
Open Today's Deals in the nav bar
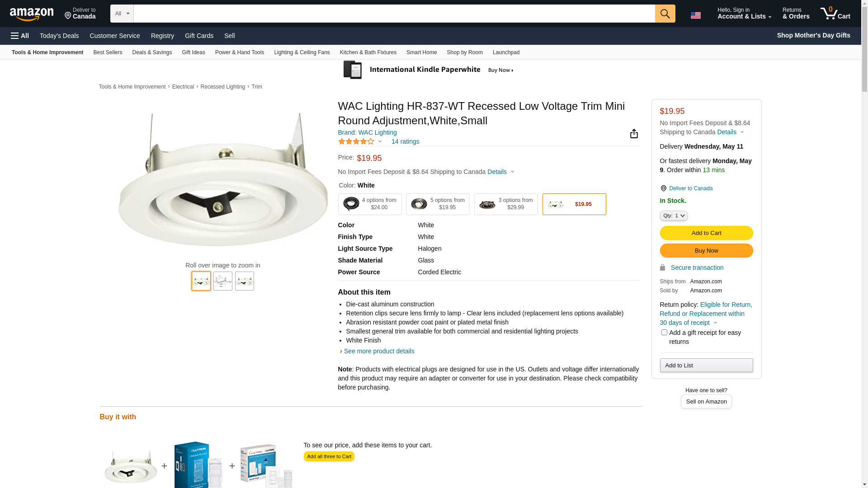click(59, 36)
